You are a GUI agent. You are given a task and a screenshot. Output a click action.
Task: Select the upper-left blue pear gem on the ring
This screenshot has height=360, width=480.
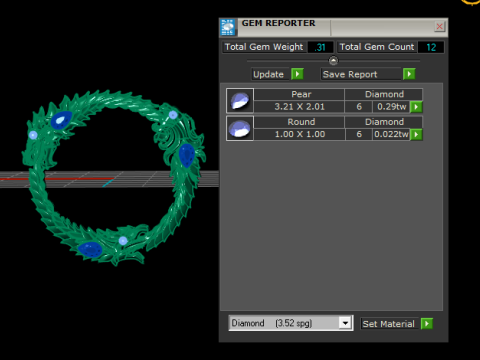tap(61, 120)
